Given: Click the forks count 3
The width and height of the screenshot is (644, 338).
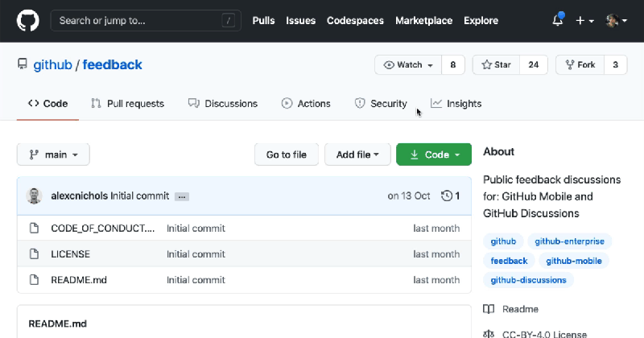Looking at the screenshot, I should [615, 65].
